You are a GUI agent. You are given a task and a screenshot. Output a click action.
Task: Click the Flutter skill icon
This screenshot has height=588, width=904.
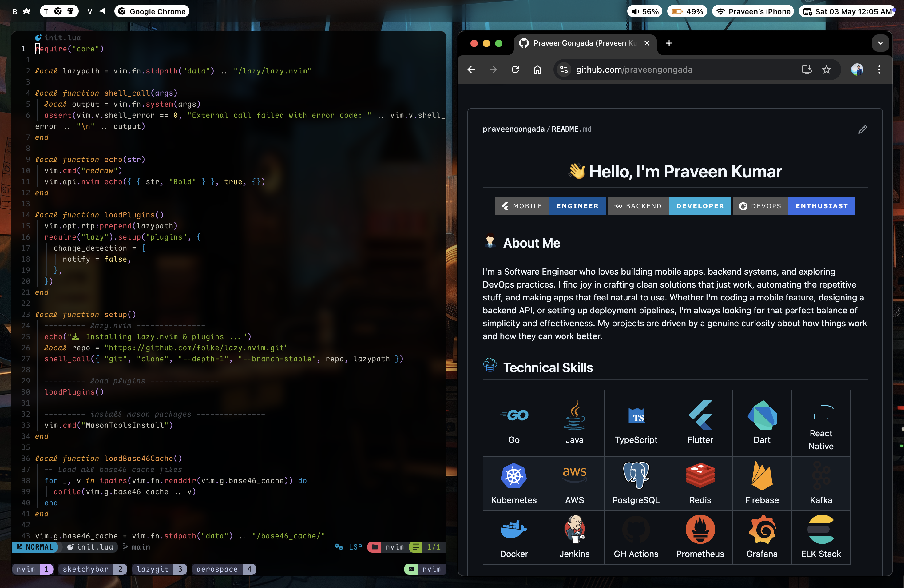pyautogui.click(x=700, y=415)
